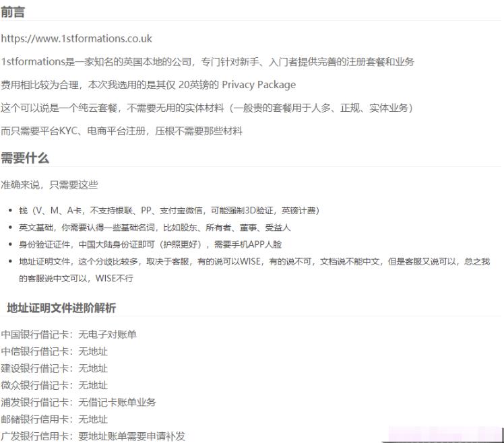Screen dimensions: 504x443
Task: Click the 邮储银行信用卡 line
Action: point(54,419)
